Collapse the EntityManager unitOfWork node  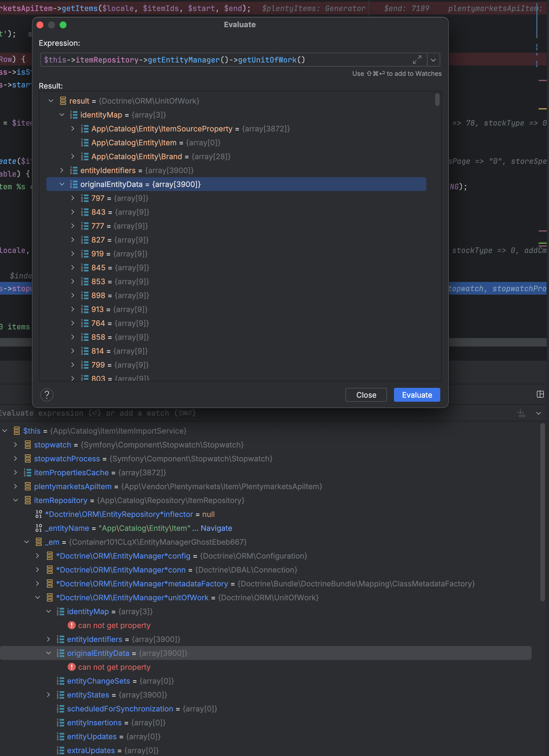38,598
